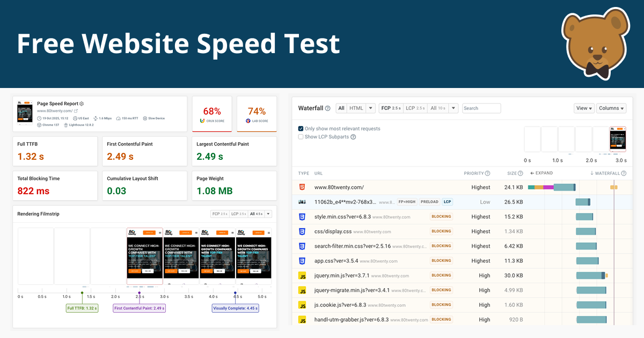Click the Waterfall Search input field
Viewport: 644px width, 338px height.
(x=481, y=108)
